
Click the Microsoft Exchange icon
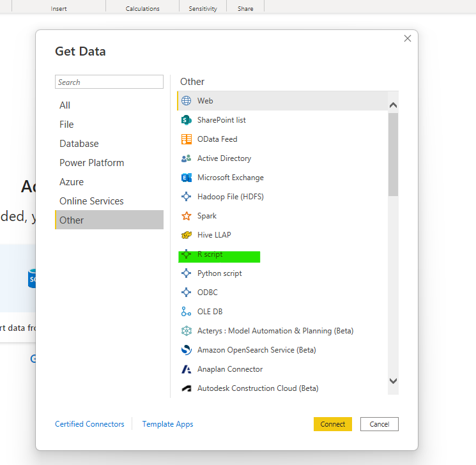[187, 178]
